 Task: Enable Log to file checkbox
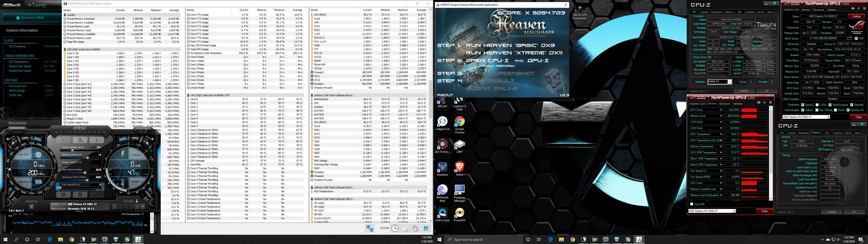pos(691,204)
